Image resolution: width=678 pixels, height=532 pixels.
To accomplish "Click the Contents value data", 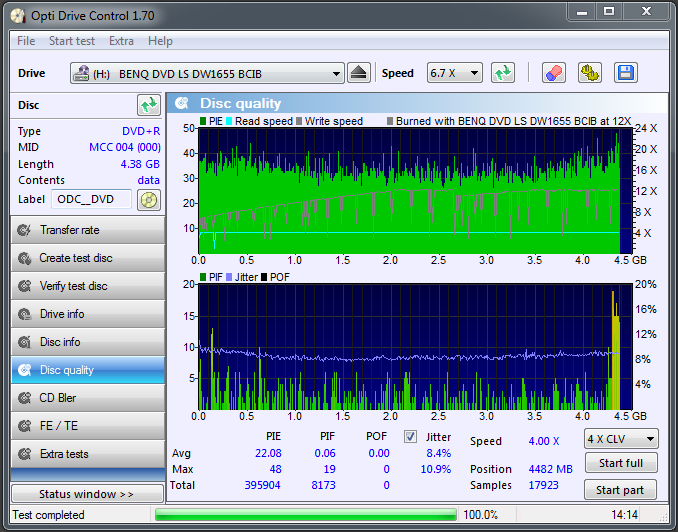I will (x=149, y=180).
